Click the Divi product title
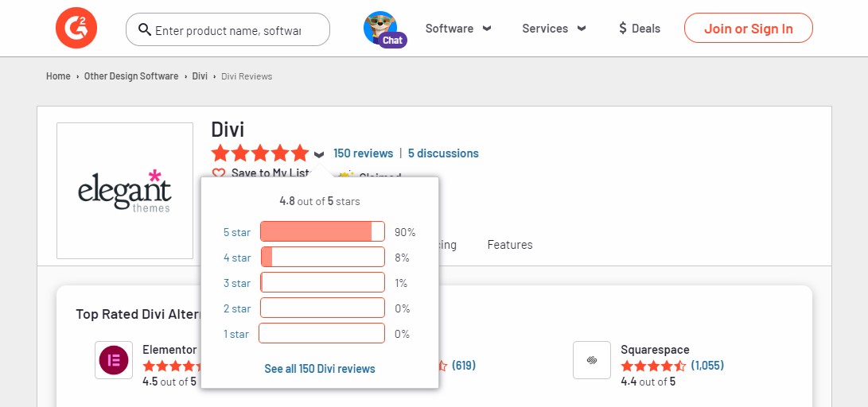The width and height of the screenshot is (868, 407). click(x=228, y=130)
